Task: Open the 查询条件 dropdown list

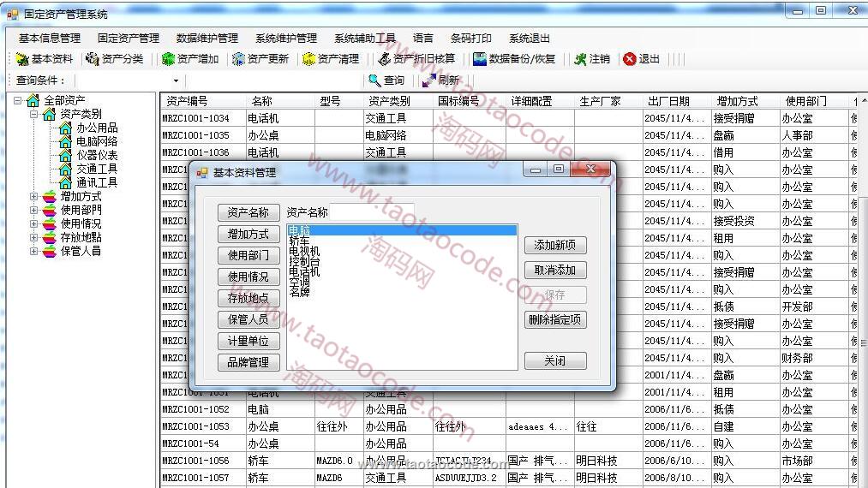Action: tap(177, 80)
